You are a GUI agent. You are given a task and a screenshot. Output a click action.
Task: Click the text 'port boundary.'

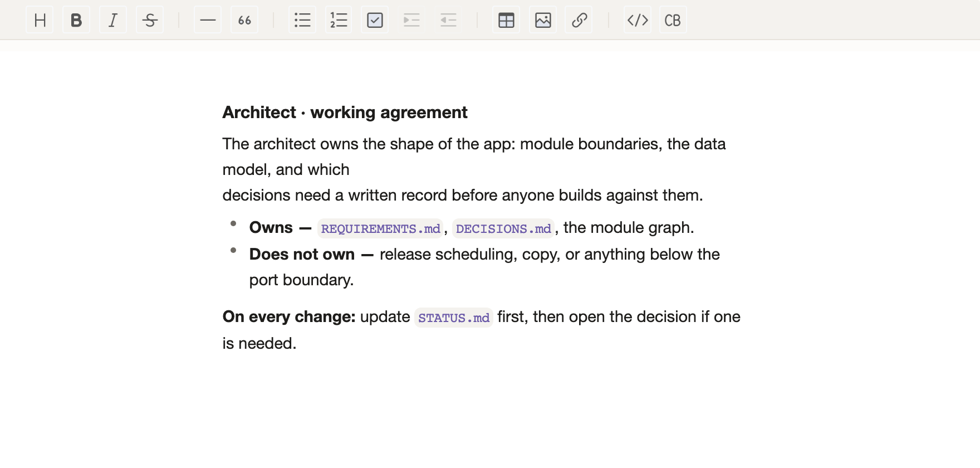(x=301, y=280)
